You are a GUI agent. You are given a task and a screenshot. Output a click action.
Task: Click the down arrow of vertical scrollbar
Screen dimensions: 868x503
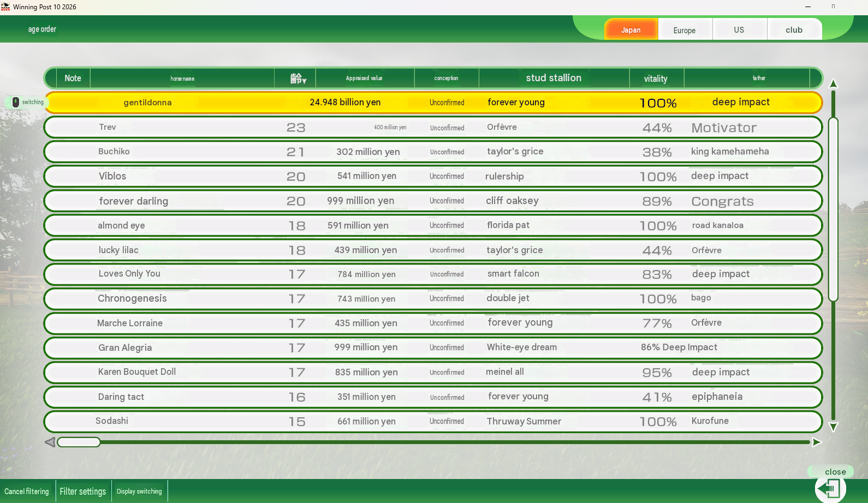tap(833, 427)
